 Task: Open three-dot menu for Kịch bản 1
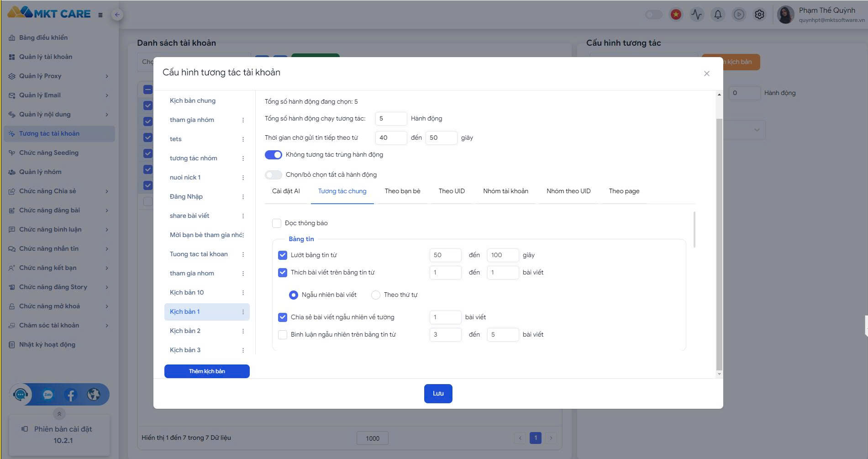click(243, 312)
